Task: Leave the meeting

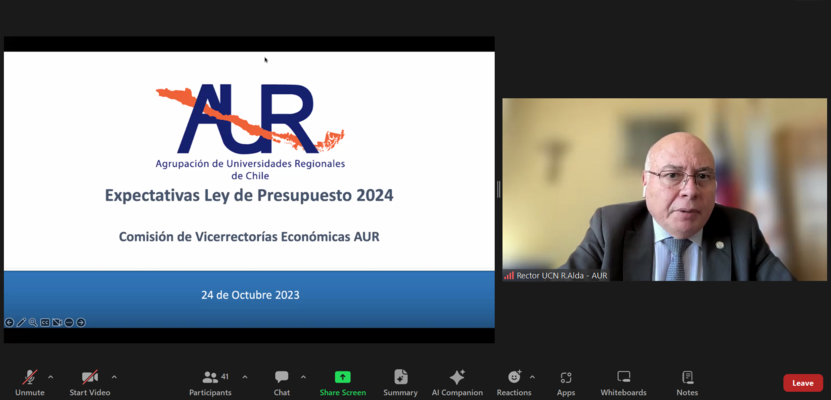Action: click(803, 383)
